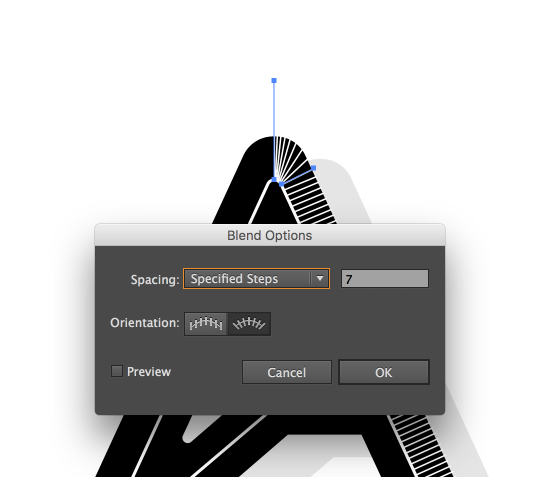Click the steps value field showing 7
The width and height of the screenshot is (557, 477).
[x=385, y=279]
